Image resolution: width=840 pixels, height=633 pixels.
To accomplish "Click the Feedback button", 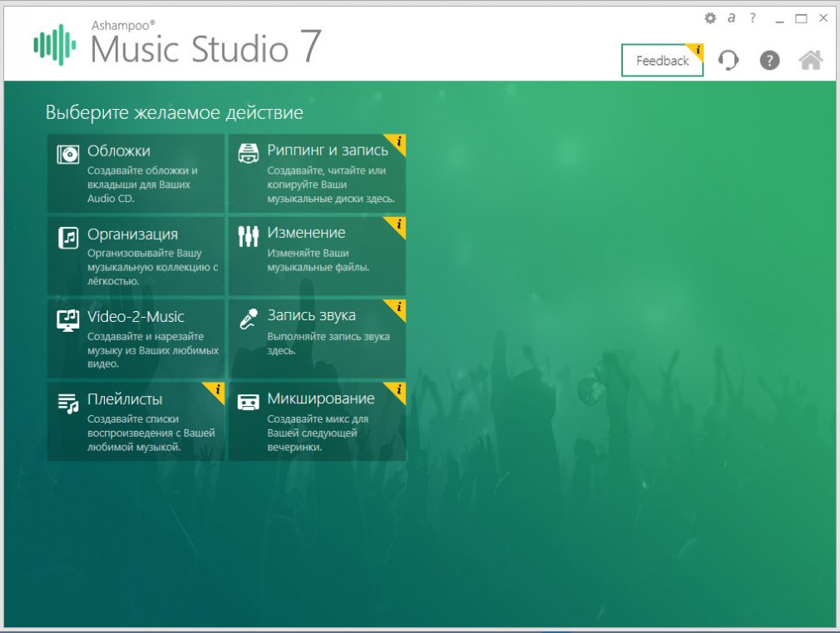I will 662,61.
